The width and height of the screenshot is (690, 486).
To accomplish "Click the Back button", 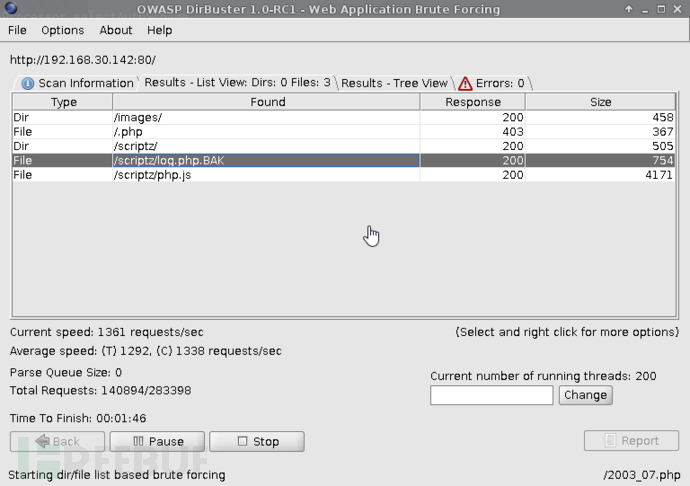I will (x=58, y=441).
